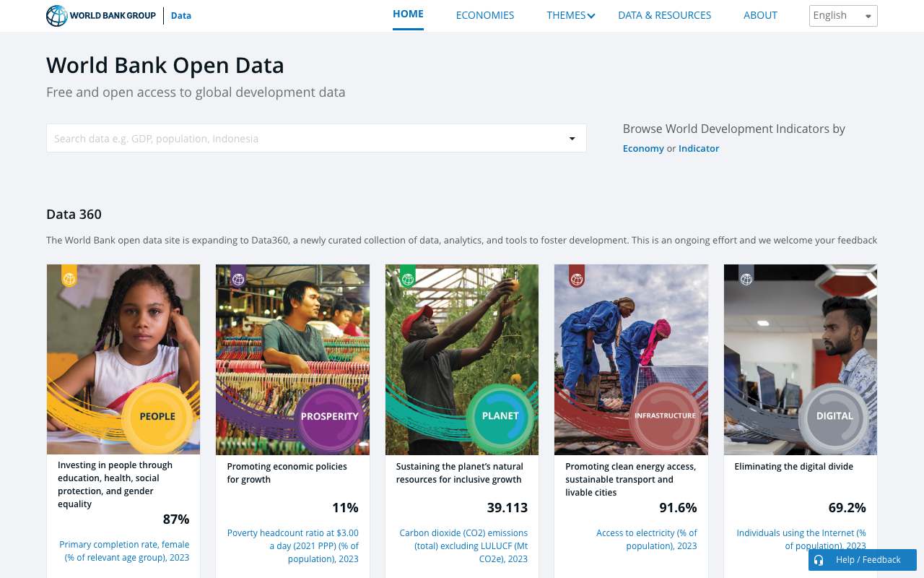Click the PEOPLE circular badge

(157, 416)
